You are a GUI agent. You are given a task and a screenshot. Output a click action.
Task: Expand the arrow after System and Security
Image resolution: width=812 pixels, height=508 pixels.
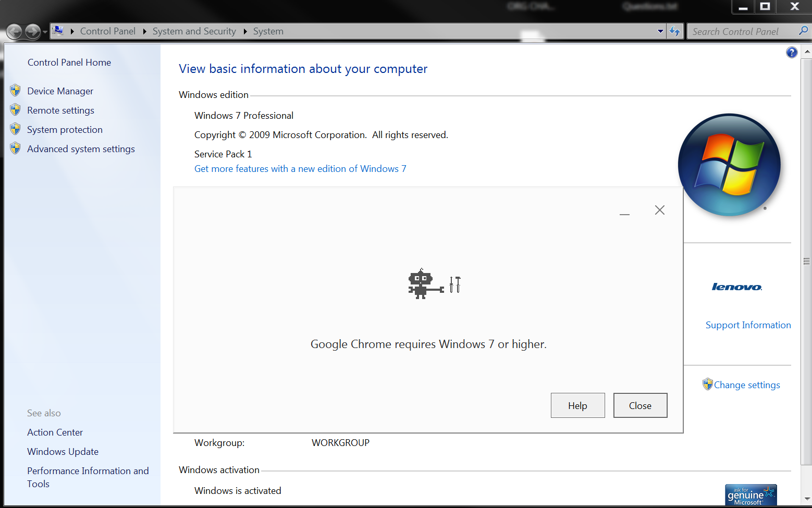click(245, 31)
